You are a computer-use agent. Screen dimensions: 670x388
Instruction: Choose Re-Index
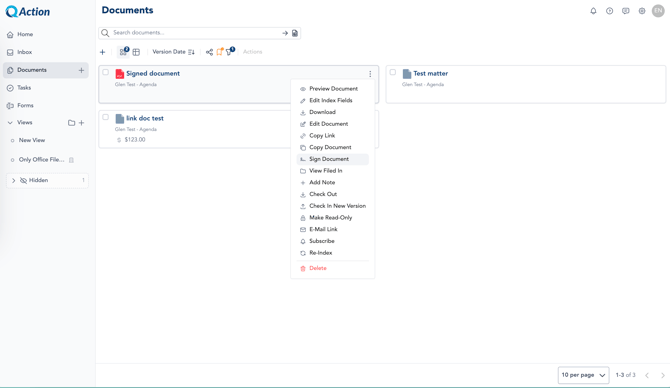coord(332,253)
